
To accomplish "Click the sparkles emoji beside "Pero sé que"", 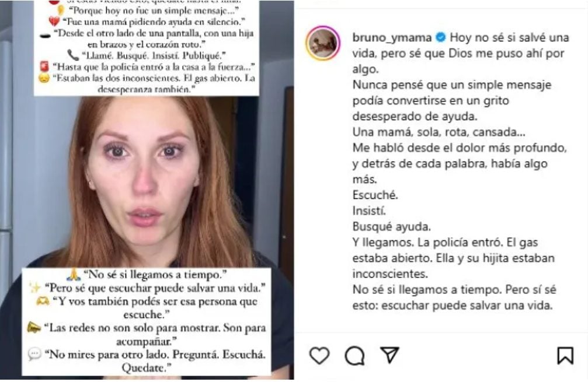I will click(x=35, y=288).
